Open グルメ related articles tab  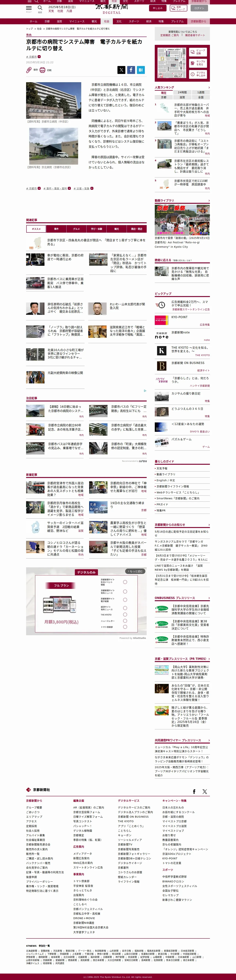[76, 229]
